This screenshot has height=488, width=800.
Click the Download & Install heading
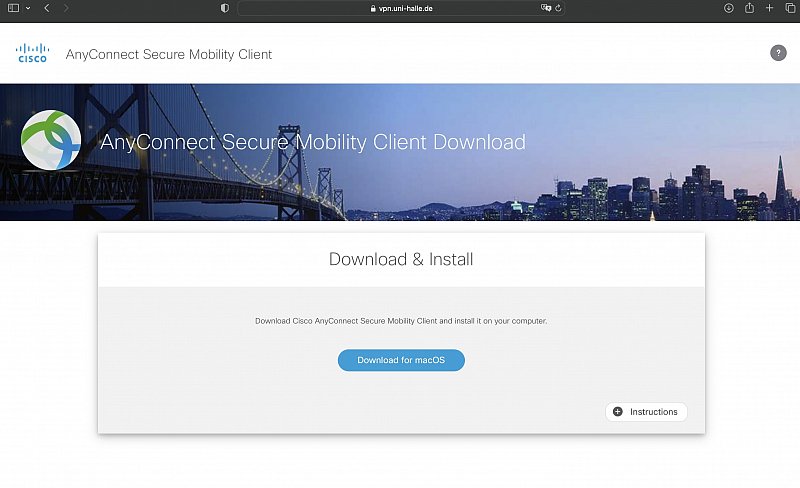[x=401, y=259]
